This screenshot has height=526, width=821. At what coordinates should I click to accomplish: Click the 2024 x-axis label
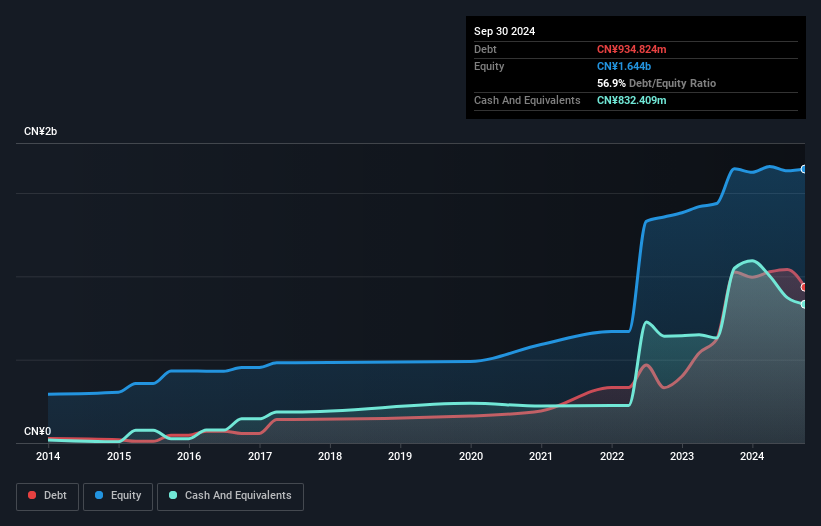tap(752, 456)
